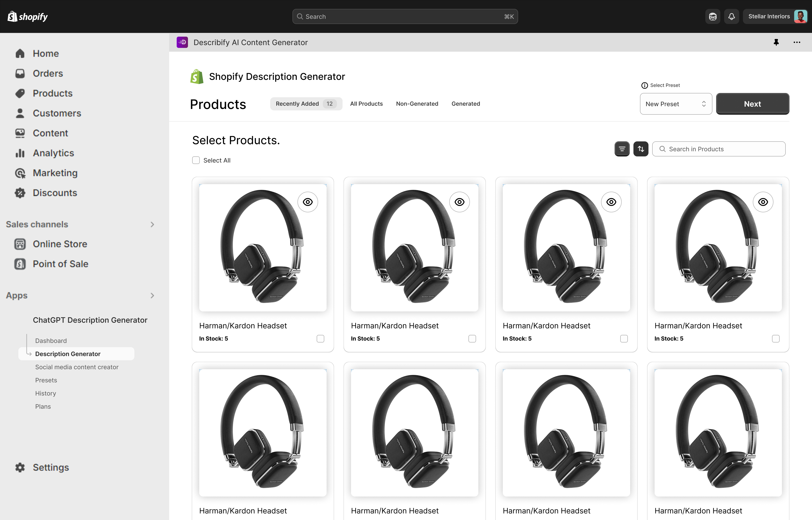Open Social media content creator link
This screenshot has width=812, height=520.
[x=77, y=367]
